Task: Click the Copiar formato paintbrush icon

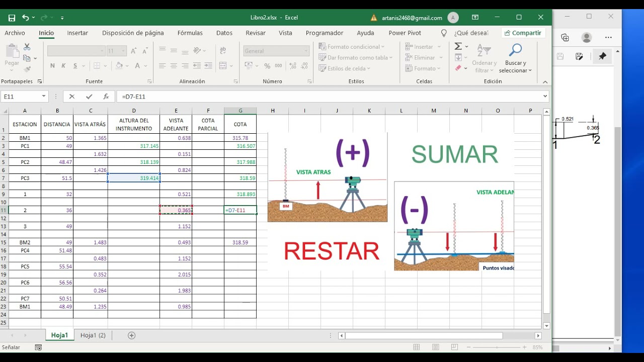Action: pyautogui.click(x=27, y=69)
